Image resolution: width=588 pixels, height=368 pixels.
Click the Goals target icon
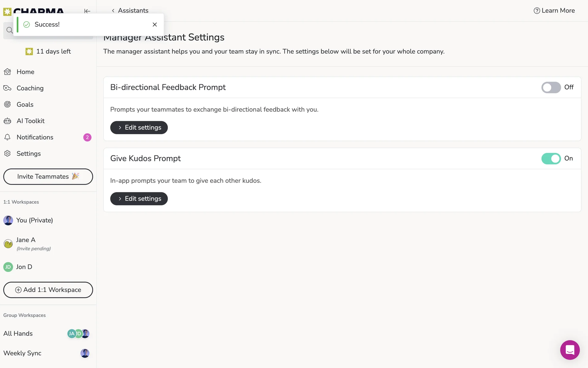(8, 104)
